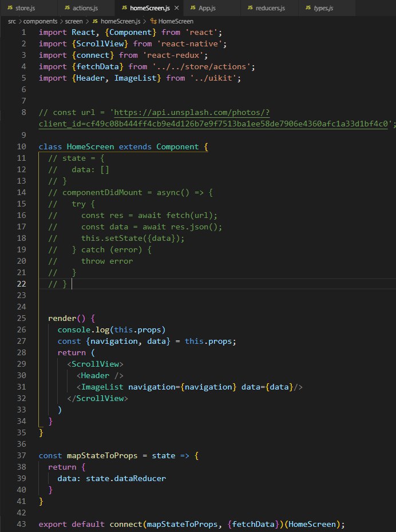
Task: Click line number 25 in the gutter
Action: point(21,318)
